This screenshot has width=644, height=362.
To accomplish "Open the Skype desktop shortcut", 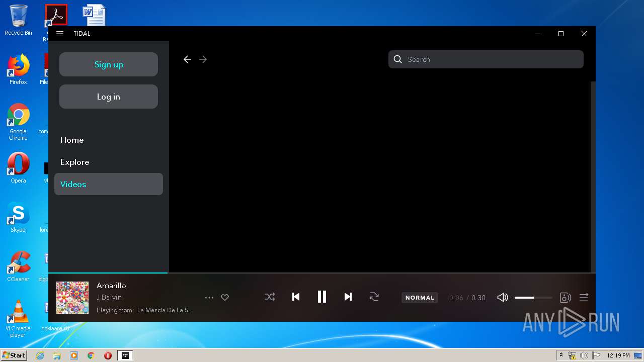I will point(18,217).
